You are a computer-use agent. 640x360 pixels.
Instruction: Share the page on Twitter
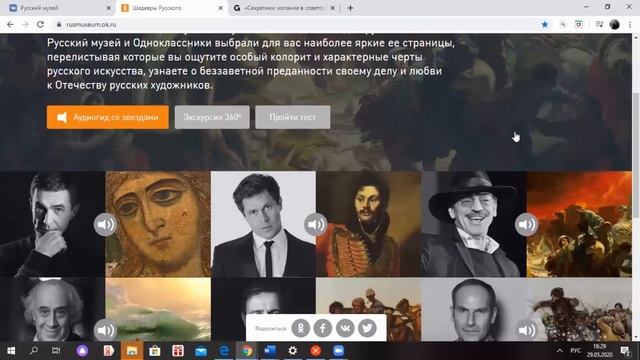pyautogui.click(x=367, y=328)
